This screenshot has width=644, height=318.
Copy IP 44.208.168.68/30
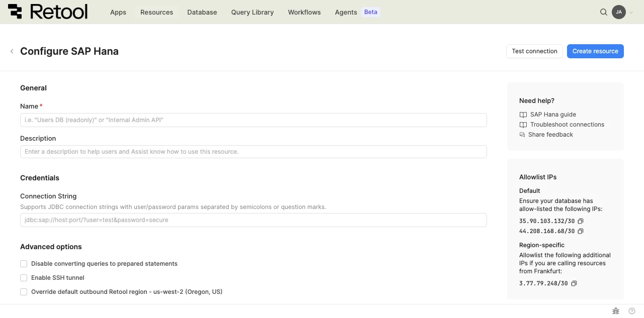point(581,231)
